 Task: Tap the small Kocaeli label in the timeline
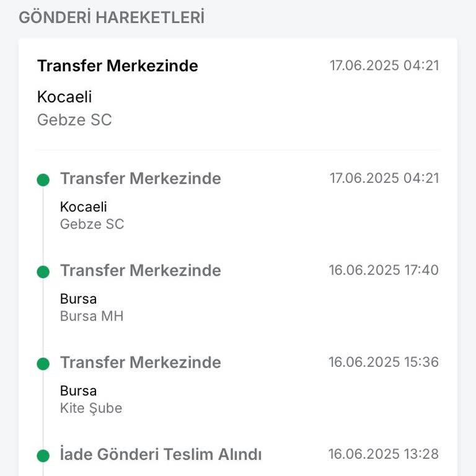[x=83, y=207]
